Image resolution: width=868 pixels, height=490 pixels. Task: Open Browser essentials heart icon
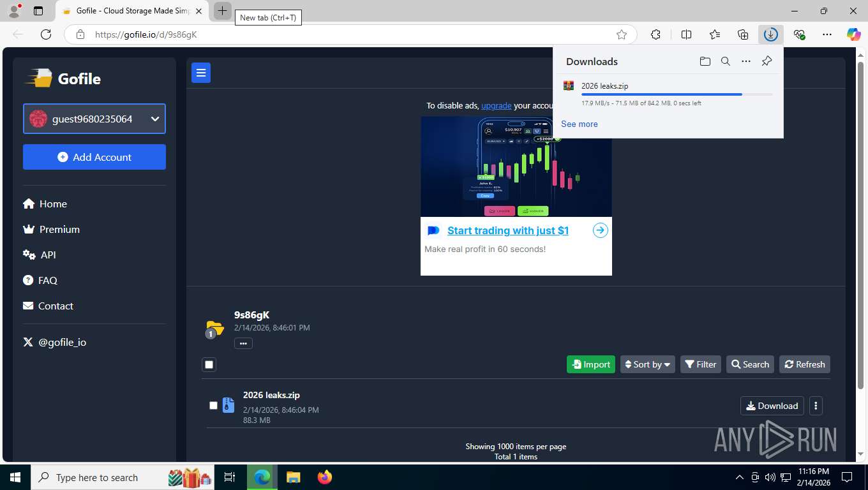(x=799, y=34)
